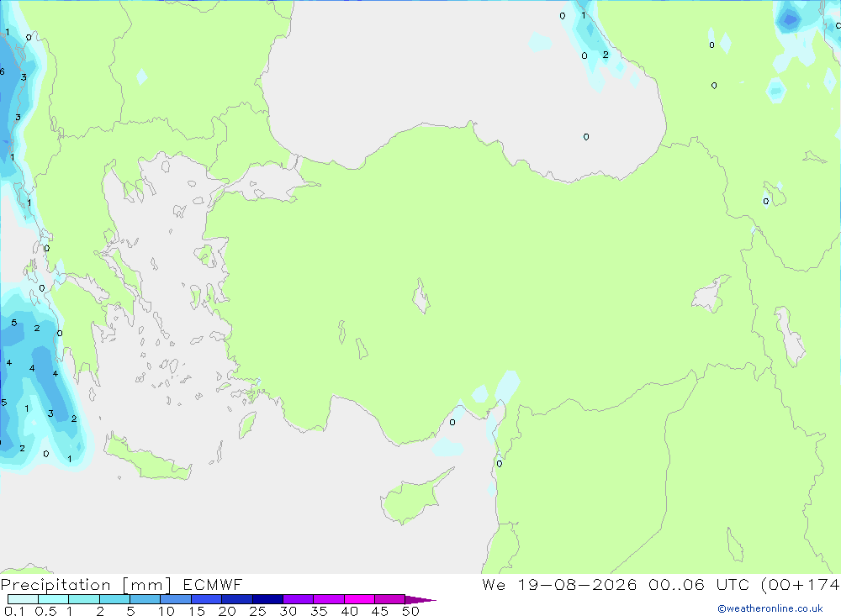Select the violet legend swatch between 30 and 35
The height and width of the screenshot is (616, 841).
[298, 599]
